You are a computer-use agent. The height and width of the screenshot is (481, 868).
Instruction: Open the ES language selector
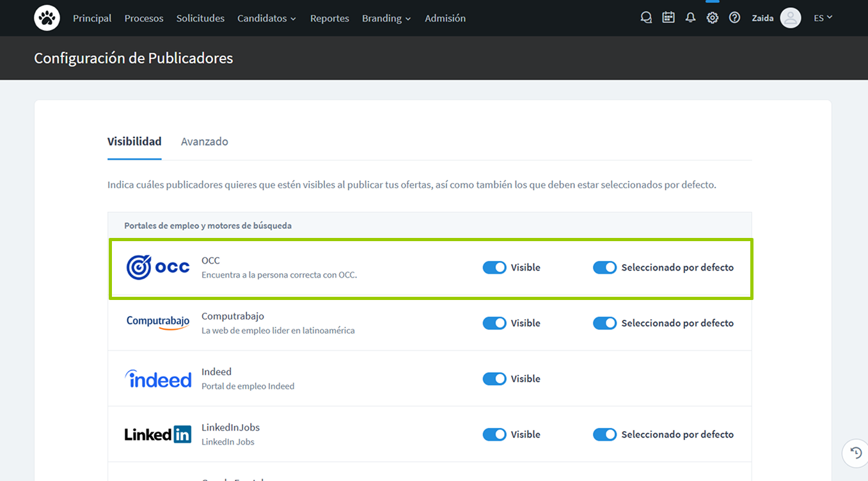(823, 18)
